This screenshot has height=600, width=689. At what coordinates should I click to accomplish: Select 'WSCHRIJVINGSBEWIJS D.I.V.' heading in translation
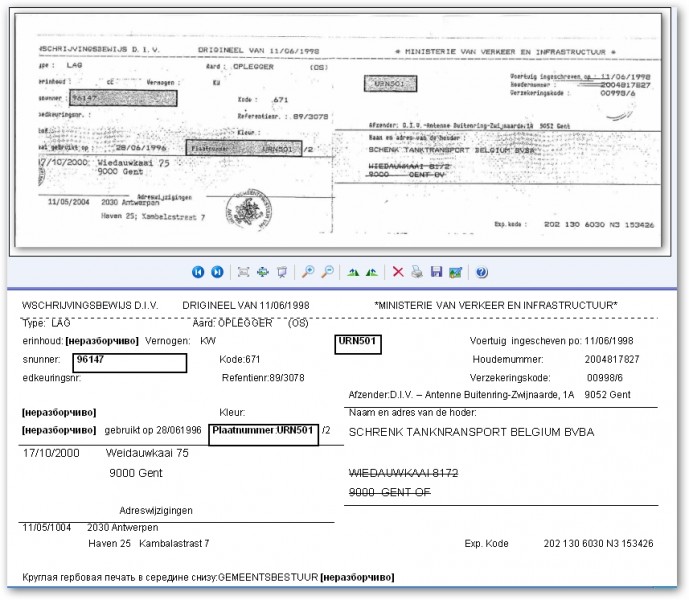click(x=90, y=305)
